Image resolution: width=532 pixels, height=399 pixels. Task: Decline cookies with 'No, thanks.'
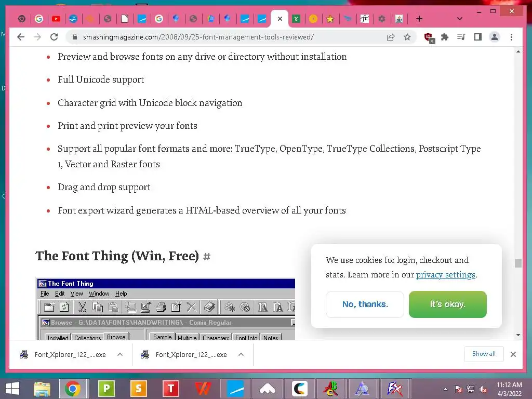click(365, 304)
